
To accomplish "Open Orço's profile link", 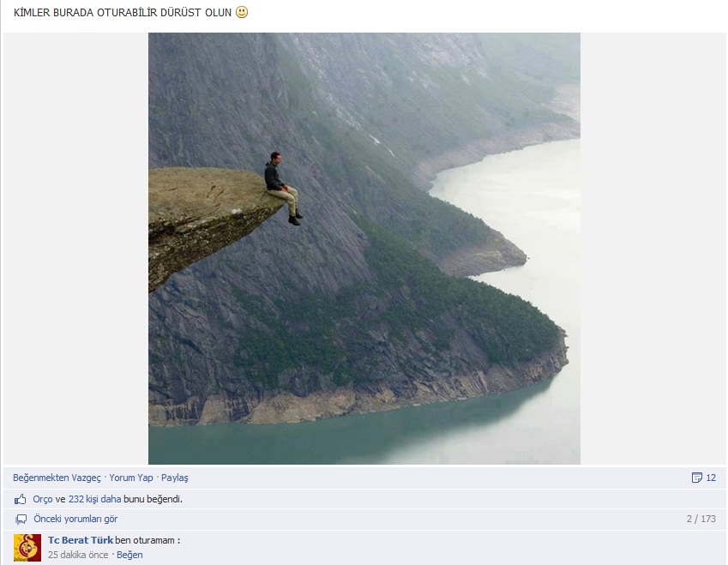I will coord(43,500).
